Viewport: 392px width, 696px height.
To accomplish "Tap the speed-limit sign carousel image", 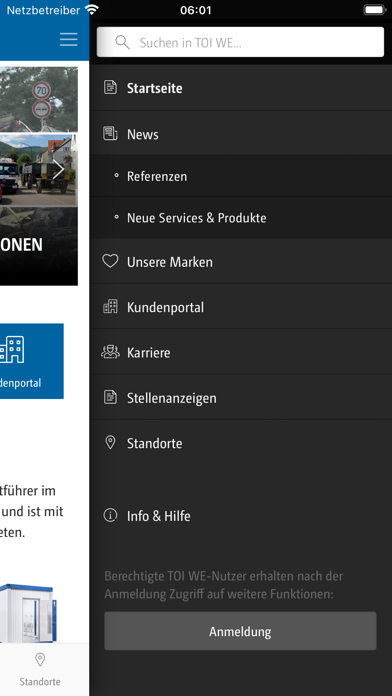I will 39,99.
